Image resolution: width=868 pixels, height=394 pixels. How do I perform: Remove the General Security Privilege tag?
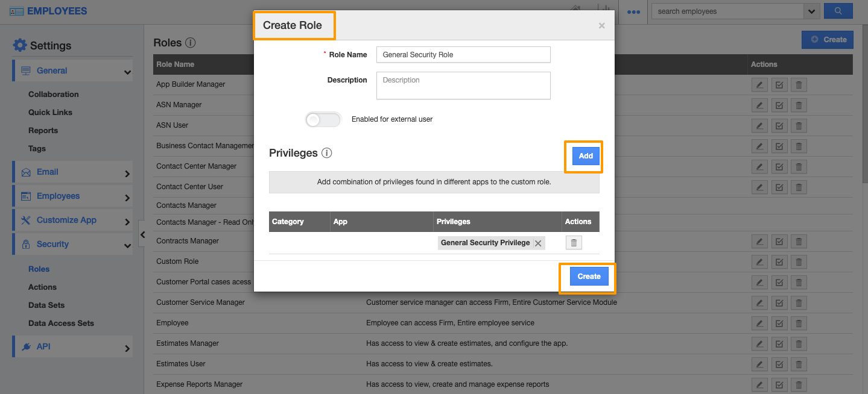pos(539,243)
